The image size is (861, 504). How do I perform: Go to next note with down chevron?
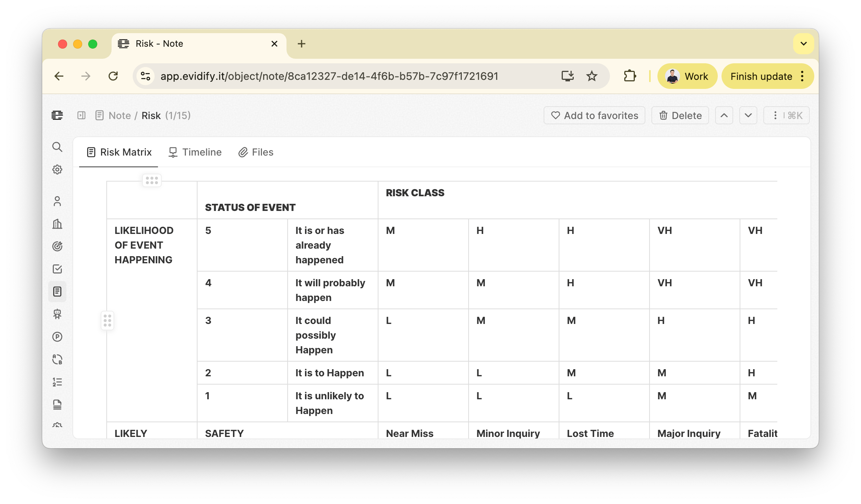748,115
